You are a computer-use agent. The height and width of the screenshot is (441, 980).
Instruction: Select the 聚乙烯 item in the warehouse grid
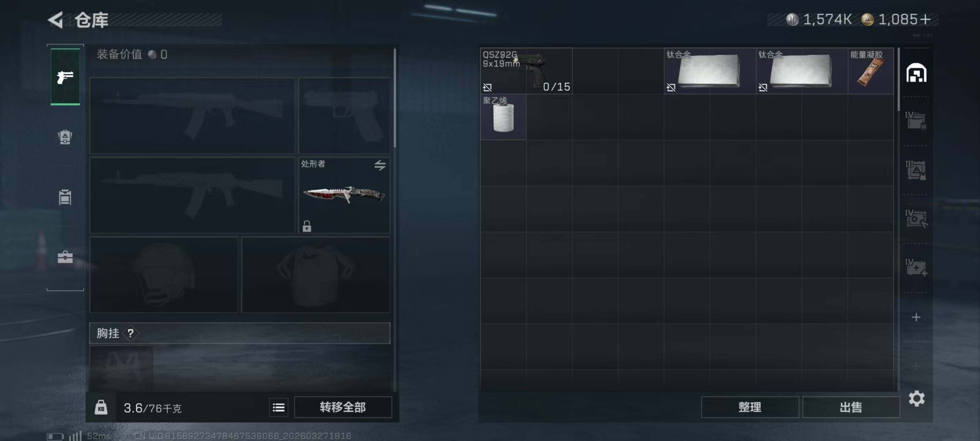[503, 117]
